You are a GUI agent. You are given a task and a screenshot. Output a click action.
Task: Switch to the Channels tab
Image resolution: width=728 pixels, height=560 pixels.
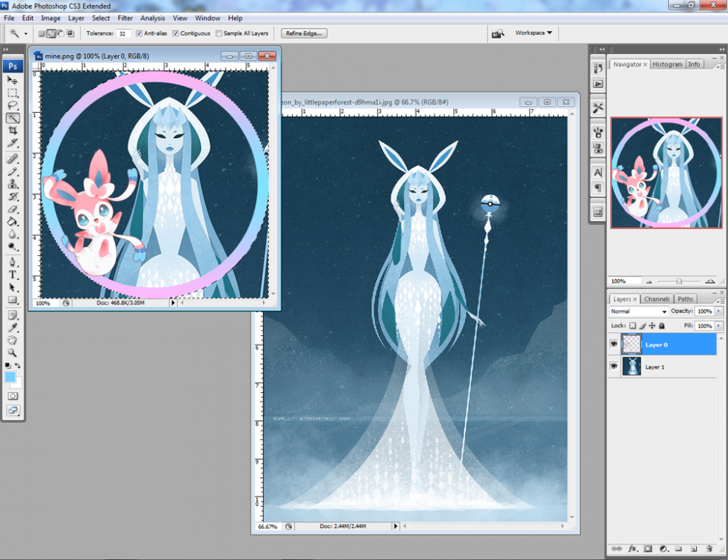tap(657, 299)
